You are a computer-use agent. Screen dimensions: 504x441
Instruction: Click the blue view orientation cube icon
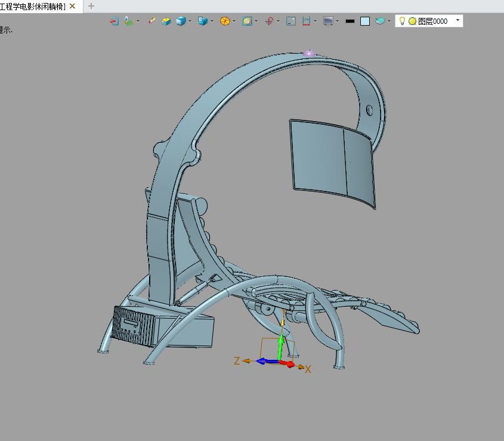click(203, 21)
